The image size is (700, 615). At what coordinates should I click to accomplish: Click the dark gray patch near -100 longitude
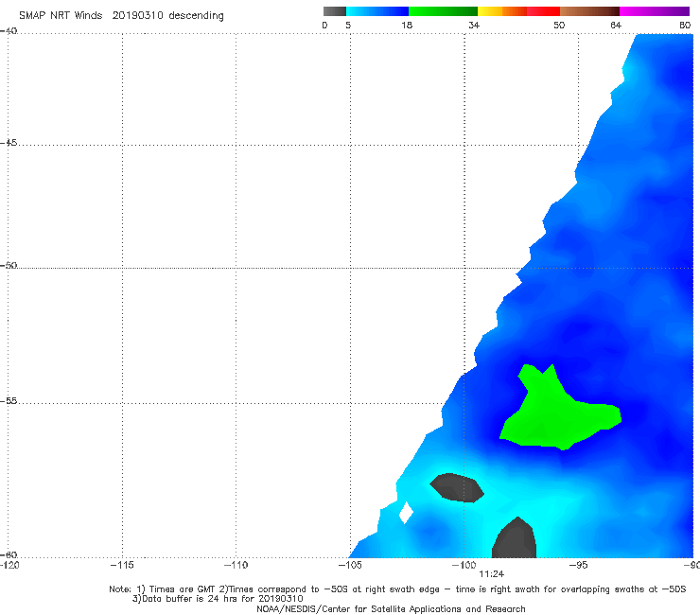pos(457,487)
